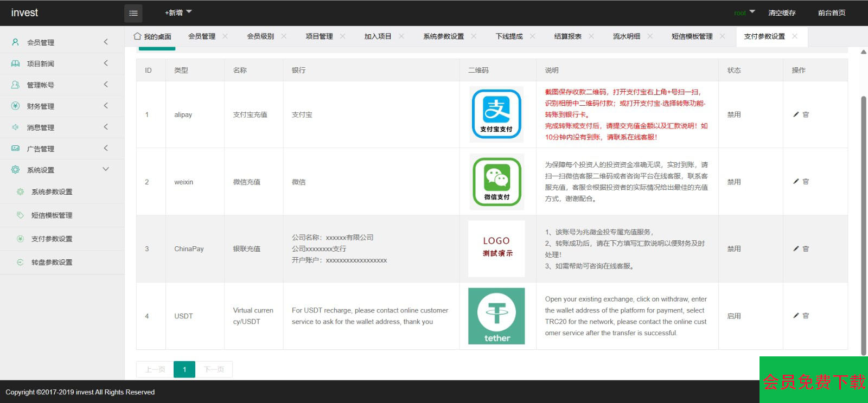
Task: Switch to the 下线提成 tab
Action: [x=509, y=36]
